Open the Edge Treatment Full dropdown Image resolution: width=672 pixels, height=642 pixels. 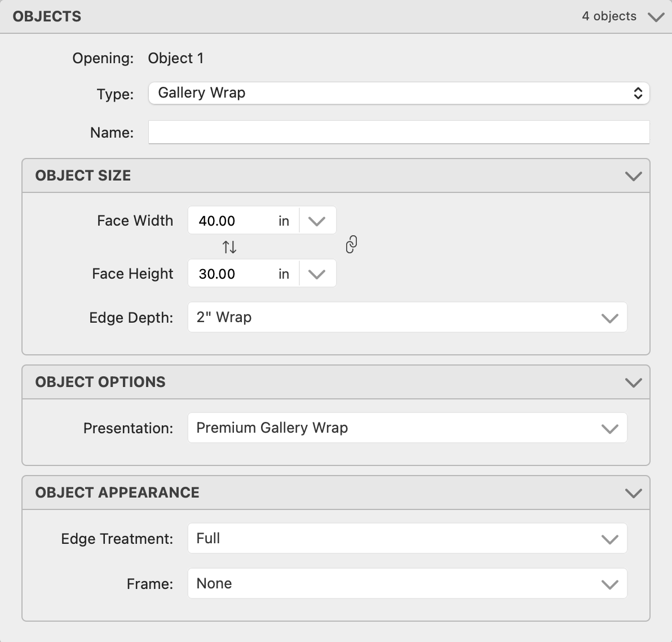pos(406,539)
